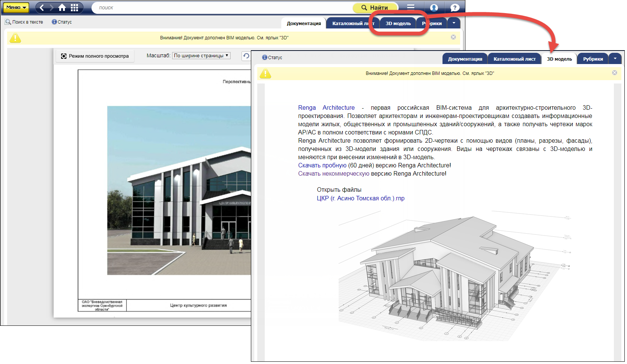Go to the home page icon

tap(62, 7)
